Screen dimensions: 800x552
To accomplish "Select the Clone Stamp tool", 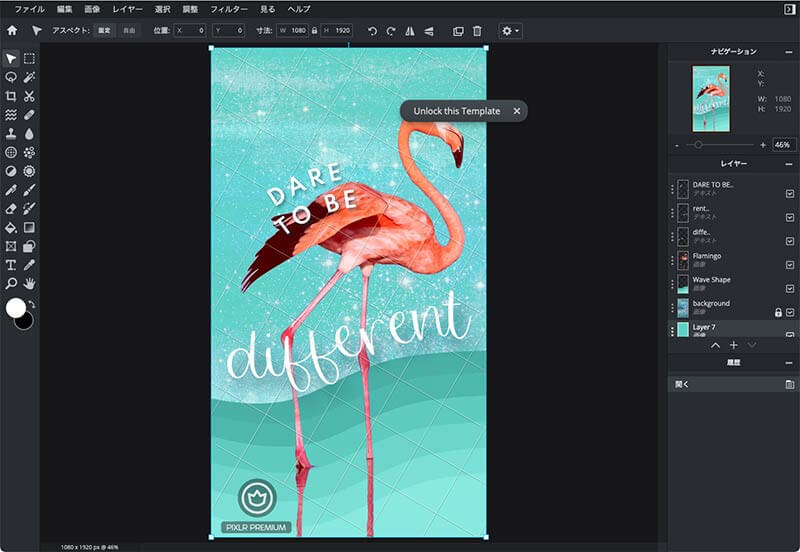I will pyautogui.click(x=11, y=134).
